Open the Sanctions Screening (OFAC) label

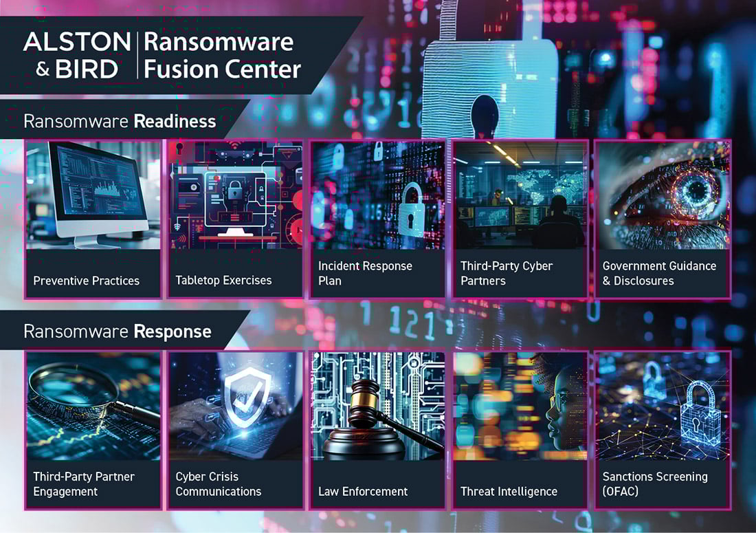coord(654,483)
